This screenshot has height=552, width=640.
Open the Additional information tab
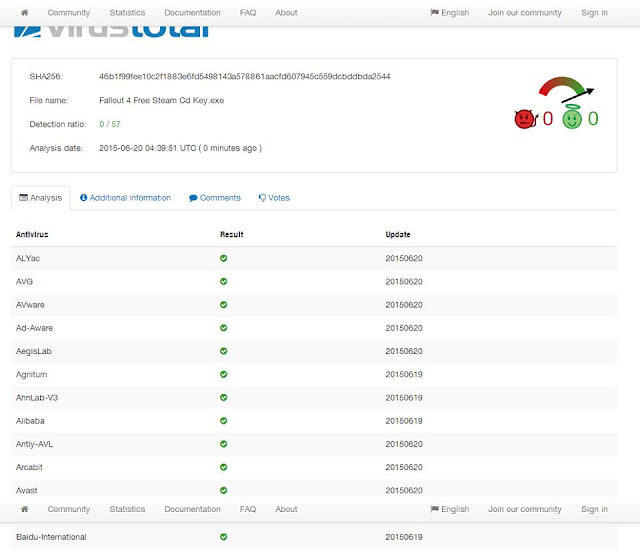click(x=125, y=198)
